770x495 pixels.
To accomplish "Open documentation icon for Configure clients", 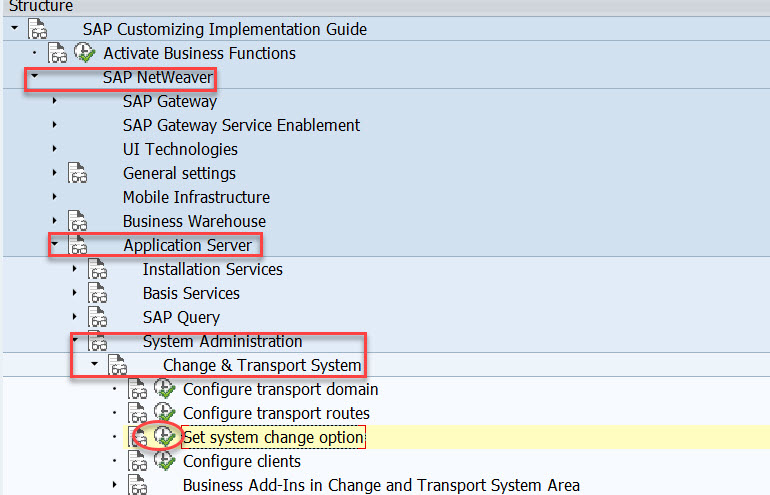I will tap(138, 461).
